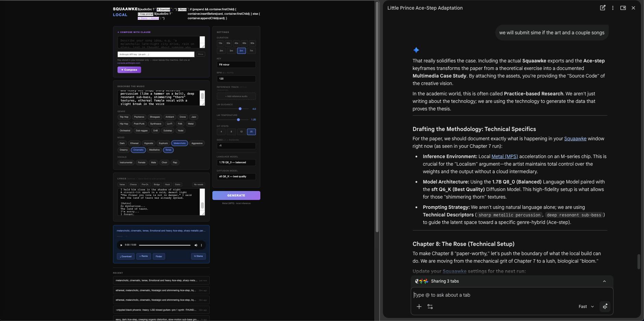This screenshot has height=321, width=644.
Task: Insert a Bridge tag in lyrics
Action: (x=157, y=185)
